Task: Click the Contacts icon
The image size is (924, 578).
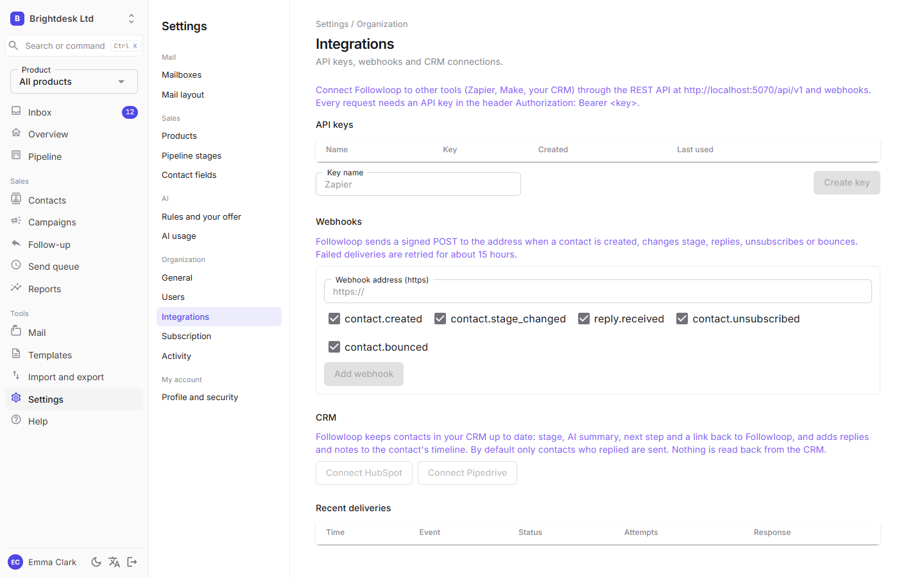Action: (x=16, y=199)
